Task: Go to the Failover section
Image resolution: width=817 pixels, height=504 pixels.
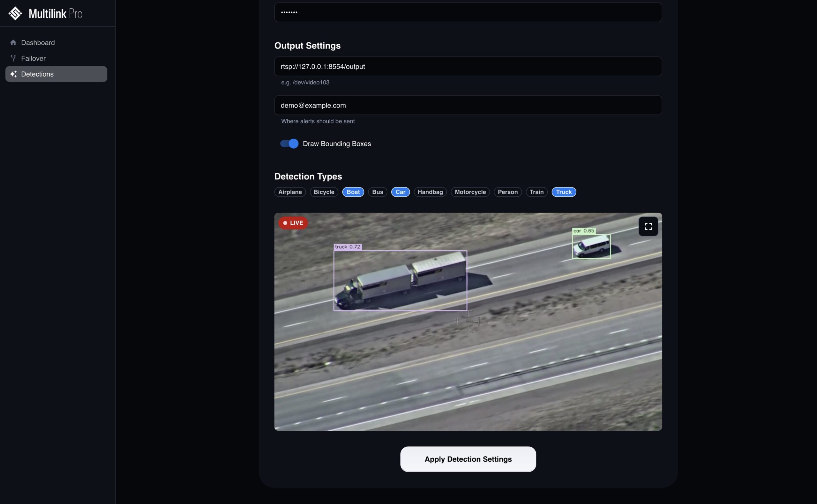Action: coord(34,58)
